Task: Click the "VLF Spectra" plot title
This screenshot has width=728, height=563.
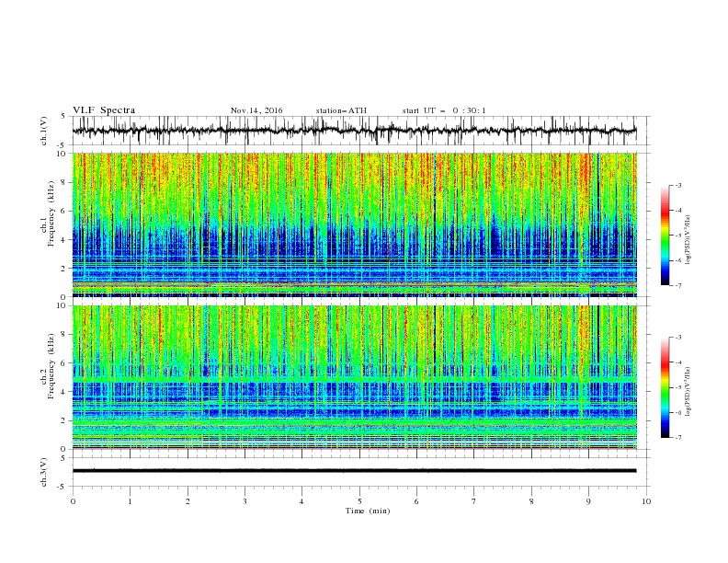Action: 104,110
